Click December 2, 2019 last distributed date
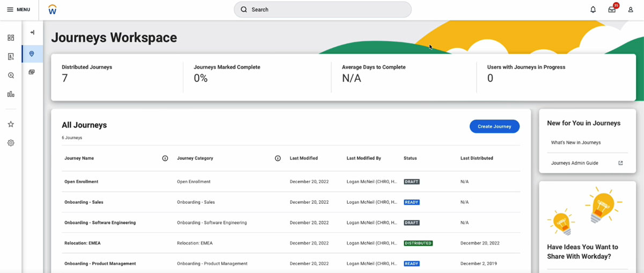Viewport: 644px width, 273px height. 480,263
